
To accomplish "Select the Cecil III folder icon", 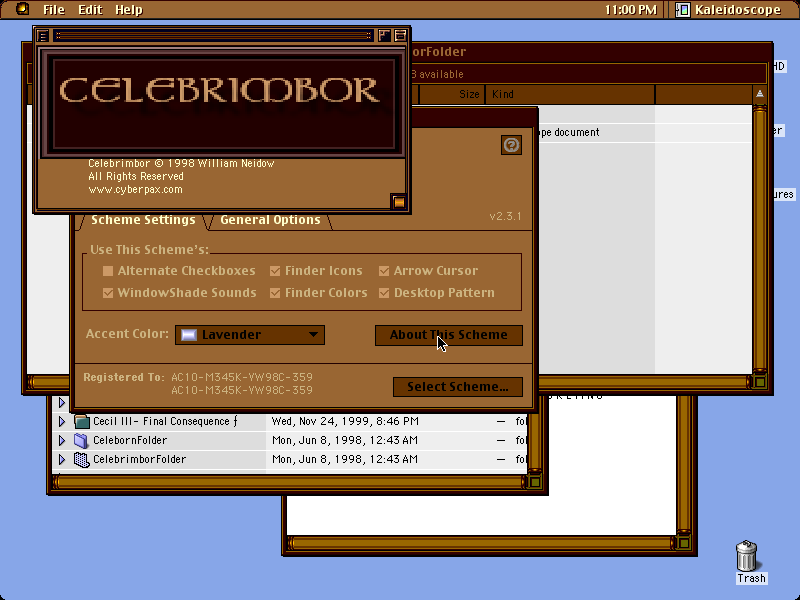I will pos(82,421).
